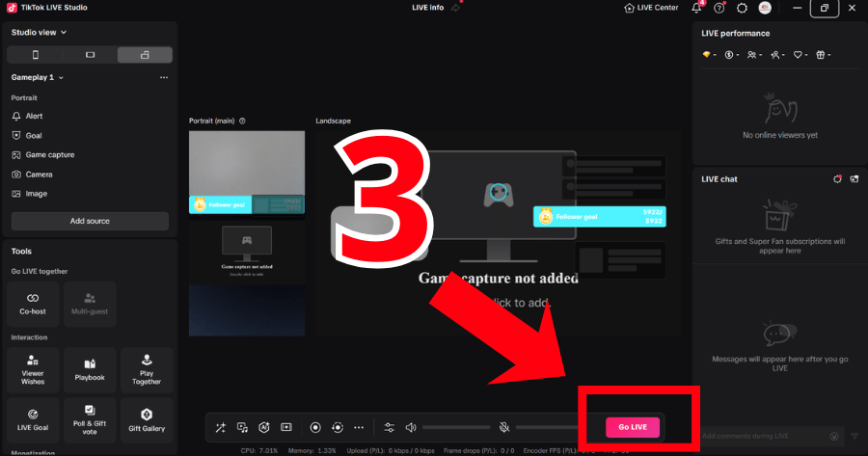
Task: Open the media and music overlay tool
Action: click(242, 427)
